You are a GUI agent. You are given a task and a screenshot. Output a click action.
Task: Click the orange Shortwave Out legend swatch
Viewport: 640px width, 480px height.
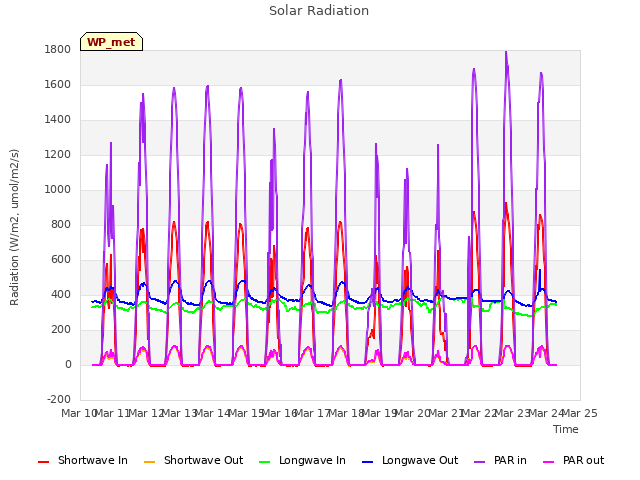(149, 462)
